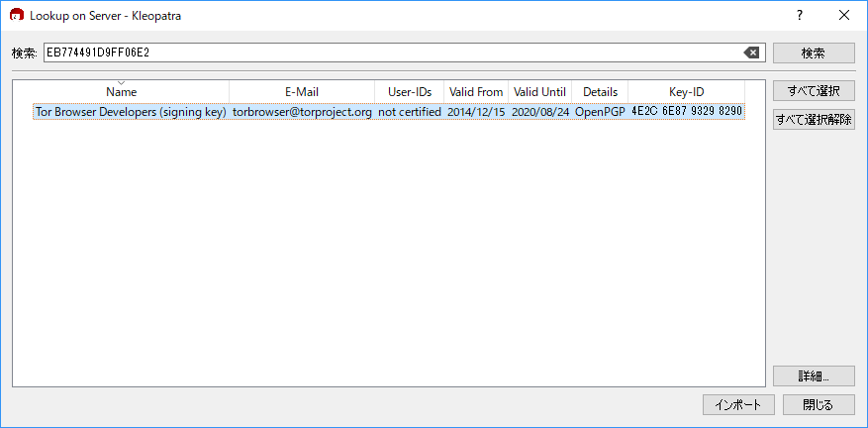Click インポート import button
The height and width of the screenshot is (428, 868).
[x=738, y=404]
